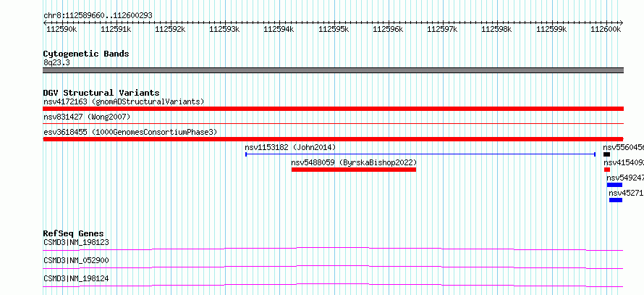Open the truncated nsv556045 variant label
This screenshot has height=295, width=644.
pos(623,147)
